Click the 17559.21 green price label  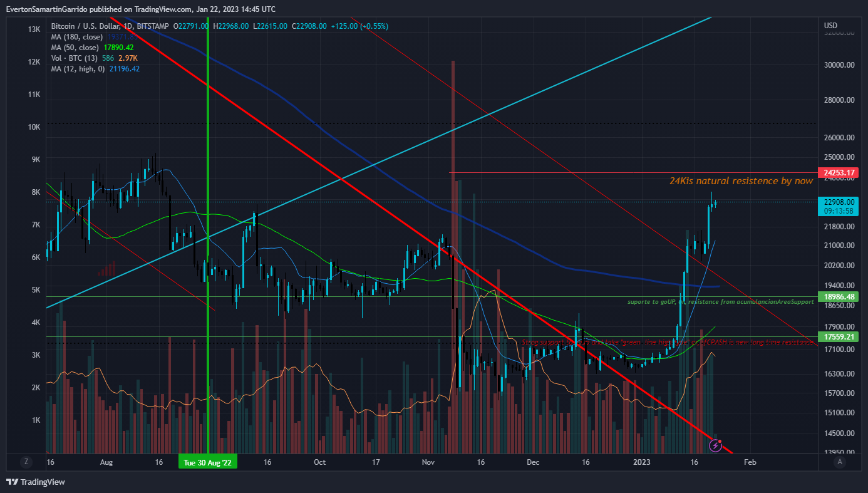(x=838, y=336)
